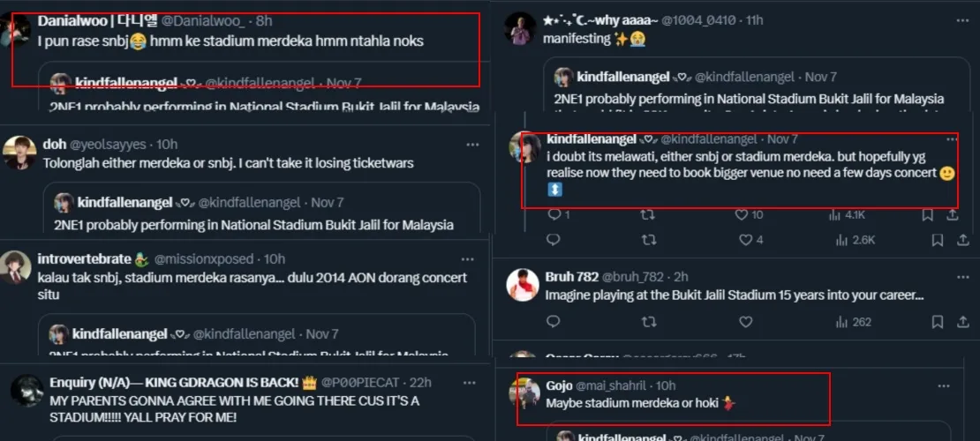Like the tweet with 4 likes
The width and height of the screenshot is (980, 441).
point(745,239)
